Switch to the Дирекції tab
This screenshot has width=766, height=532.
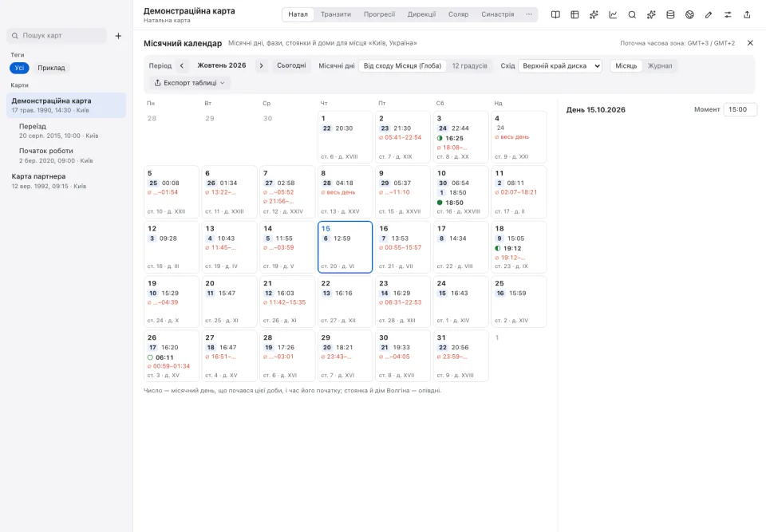(x=421, y=14)
